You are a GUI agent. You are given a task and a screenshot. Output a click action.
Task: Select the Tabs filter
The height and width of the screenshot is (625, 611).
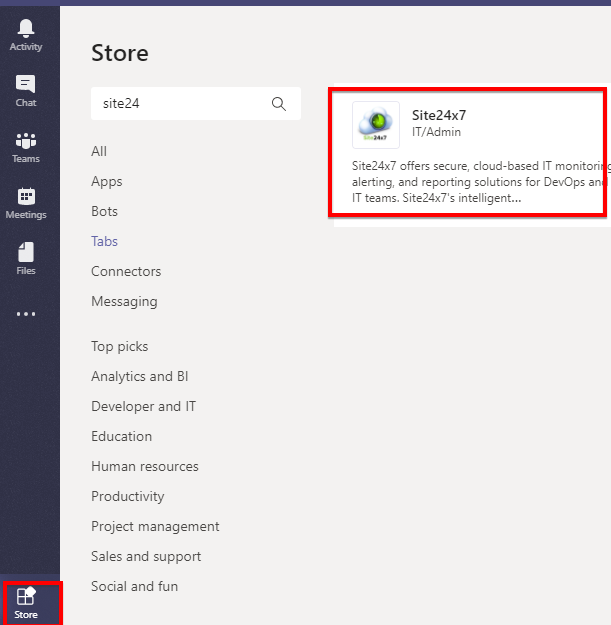pos(104,241)
